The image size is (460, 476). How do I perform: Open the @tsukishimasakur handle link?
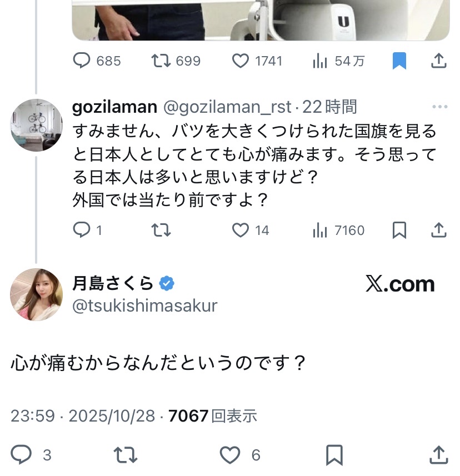(x=144, y=305)
